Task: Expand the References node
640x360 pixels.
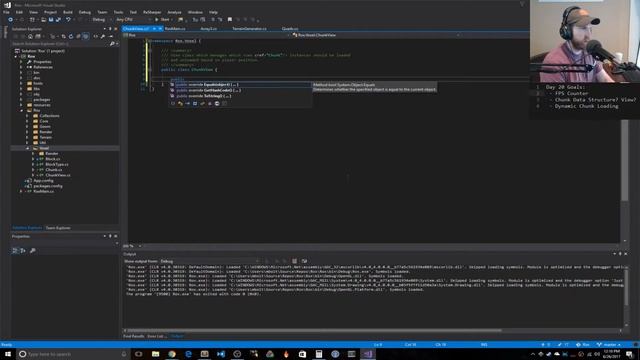Action: (21, 67)
